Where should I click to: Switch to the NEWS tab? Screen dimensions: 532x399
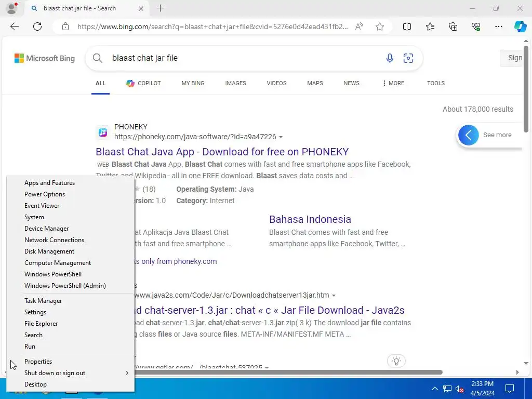click(352, 83)
